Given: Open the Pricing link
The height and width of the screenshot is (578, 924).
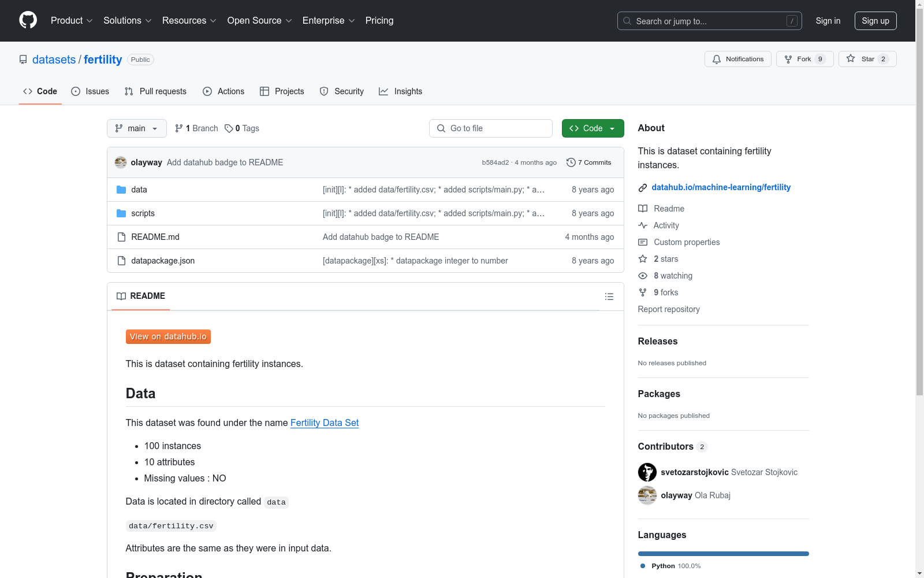Looking at the screenshot, I should pyautogui.click(x=379, y=20).
